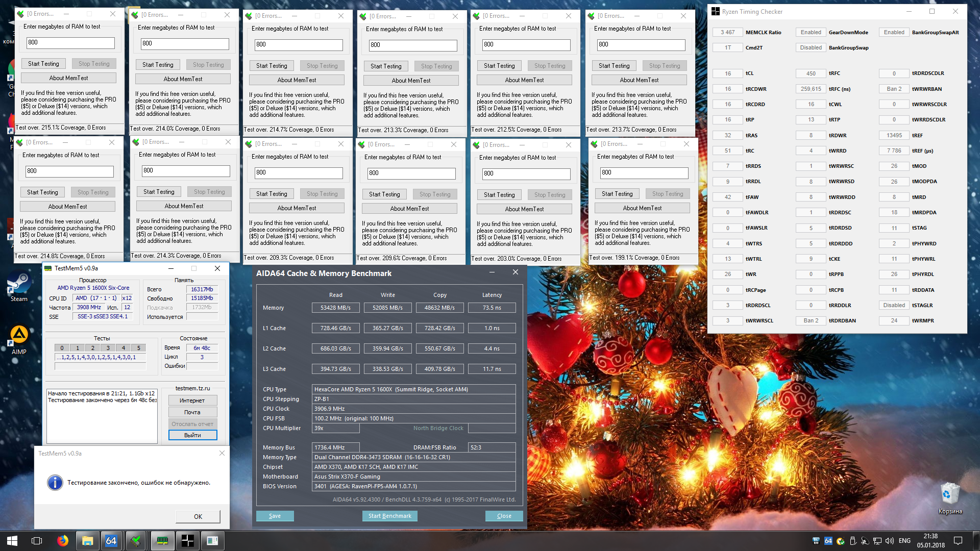Click the speaker volume tray icon
The width and height of the screenshot is (980, 551).
pos(890,541)
